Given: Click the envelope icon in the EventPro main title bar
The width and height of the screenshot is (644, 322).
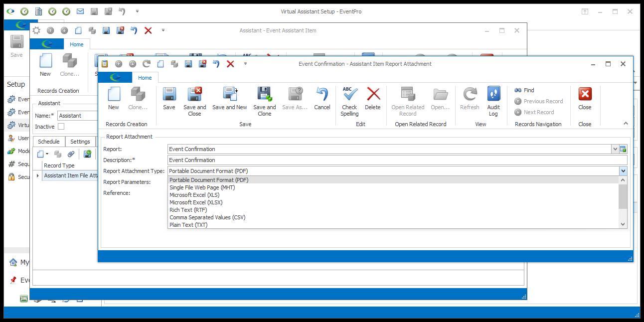Looking at the screenshot, I should click(80, 11).
